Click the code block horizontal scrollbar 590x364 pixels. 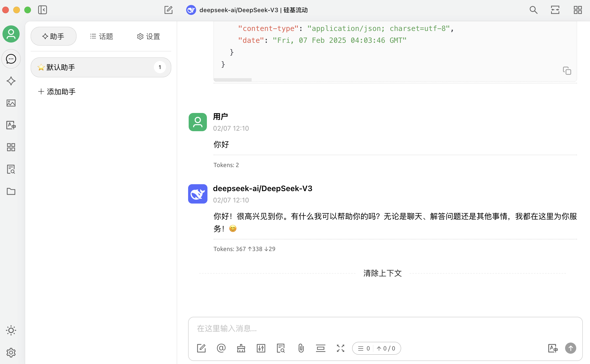233,80
